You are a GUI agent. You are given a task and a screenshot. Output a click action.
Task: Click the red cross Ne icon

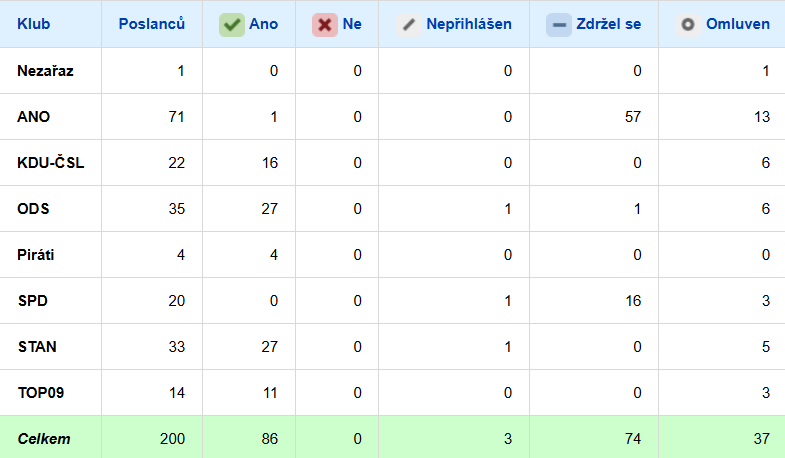coord(325,25)
